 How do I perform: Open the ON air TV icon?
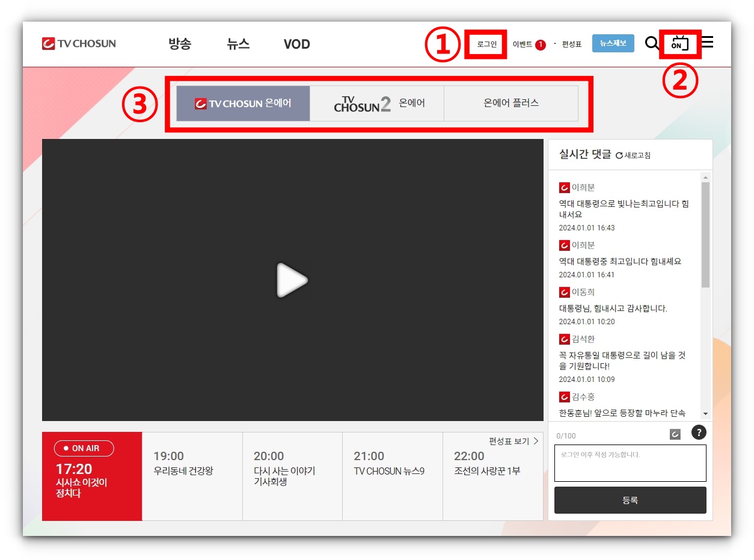pyautogui.click(x=680, y=43)
